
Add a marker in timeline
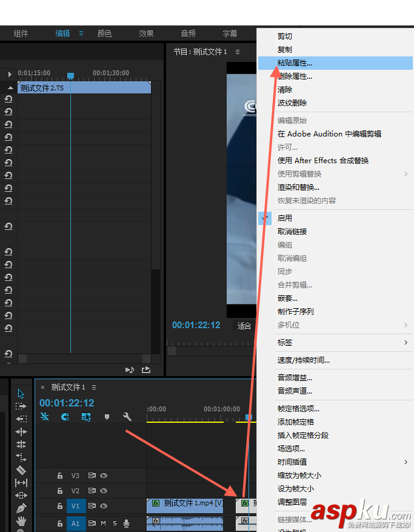(107, 417)
